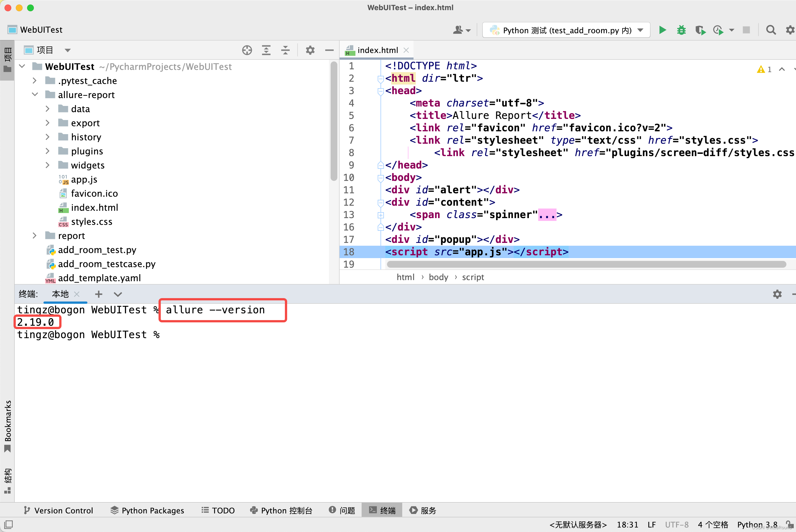Click the collapse all tree icon
Screen dimensions: 796x532
tap(285, 50)
